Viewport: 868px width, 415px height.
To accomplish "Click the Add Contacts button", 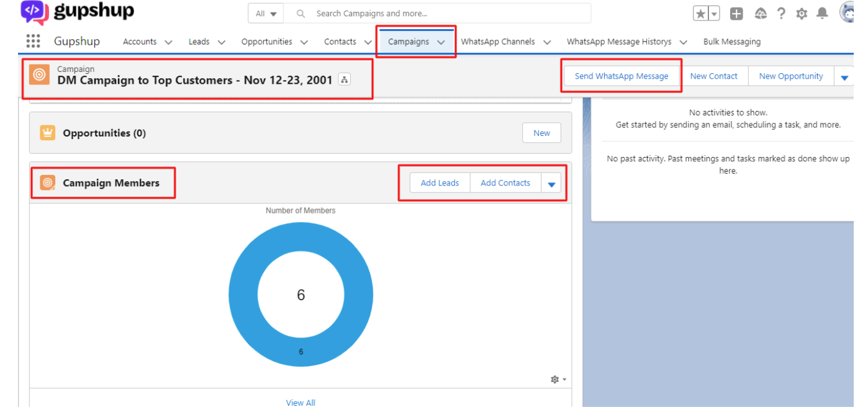I will [505, 183].
